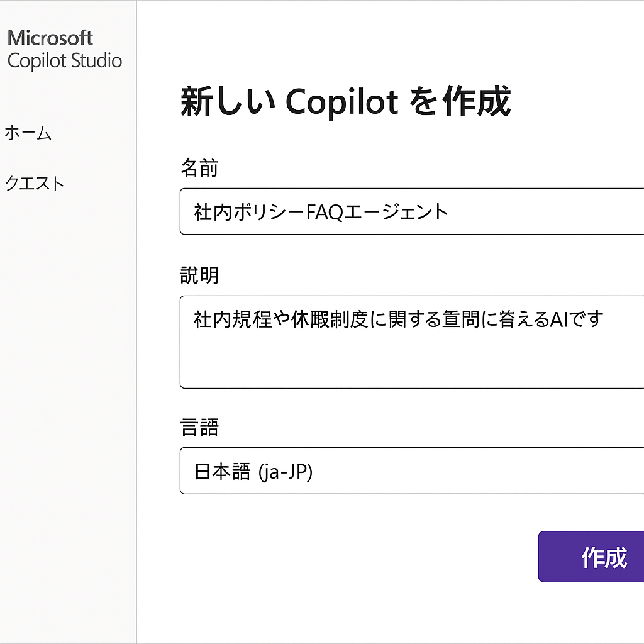This screenshot has width=644, height=644.
Task: Select the 日本語 (ja-JP) language value
Action: [x=253, y=472]
